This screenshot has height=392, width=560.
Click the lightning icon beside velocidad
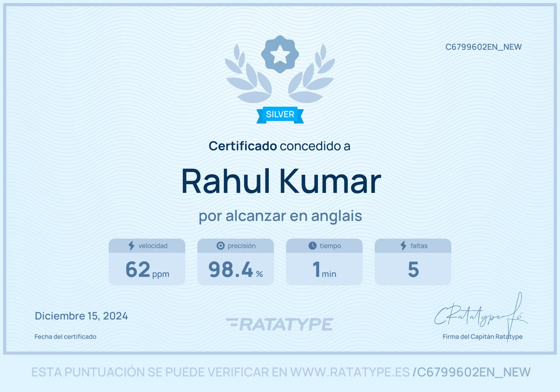pos(132,246)
